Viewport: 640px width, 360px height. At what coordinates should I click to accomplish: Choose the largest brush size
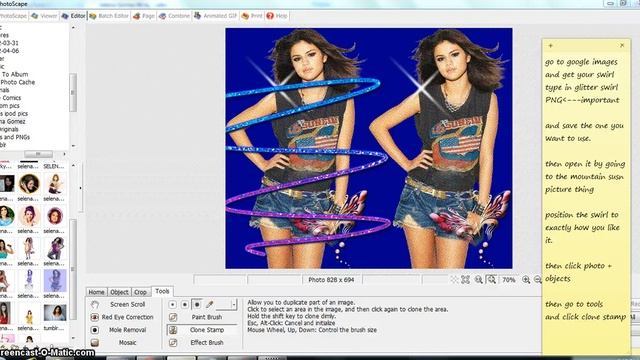[x=197, y=304]
